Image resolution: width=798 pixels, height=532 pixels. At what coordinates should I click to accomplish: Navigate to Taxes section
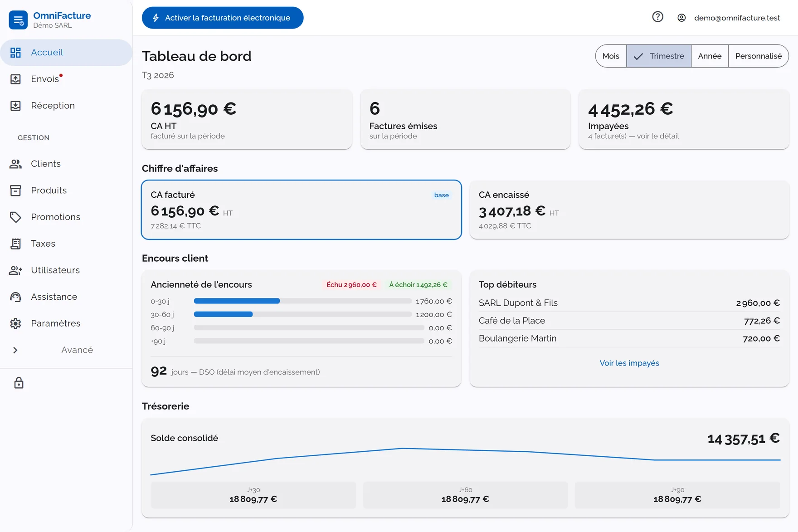[66, 244]
